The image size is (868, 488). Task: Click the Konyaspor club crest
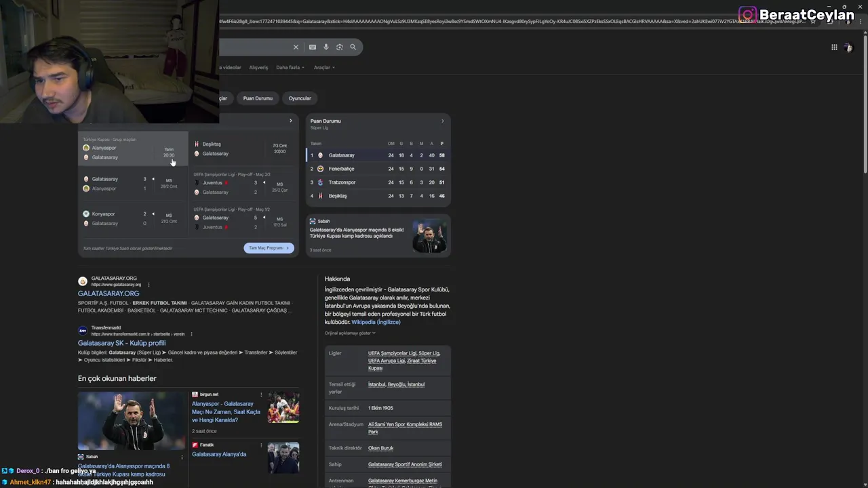86,213
